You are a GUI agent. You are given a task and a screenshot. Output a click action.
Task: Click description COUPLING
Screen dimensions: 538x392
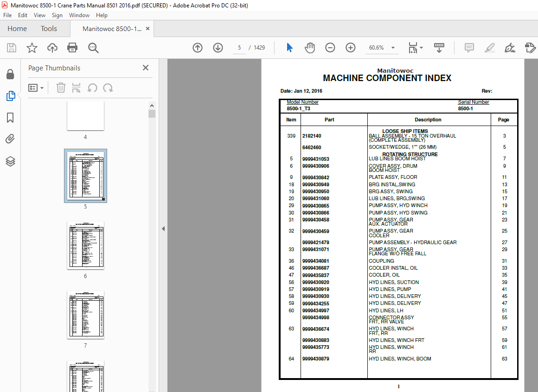[381, 261]
